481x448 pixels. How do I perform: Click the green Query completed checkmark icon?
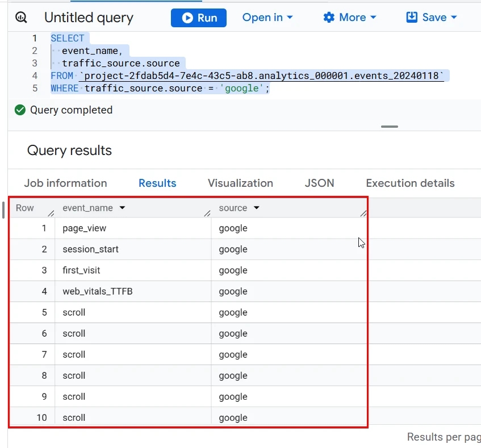[x=20, y=110]
